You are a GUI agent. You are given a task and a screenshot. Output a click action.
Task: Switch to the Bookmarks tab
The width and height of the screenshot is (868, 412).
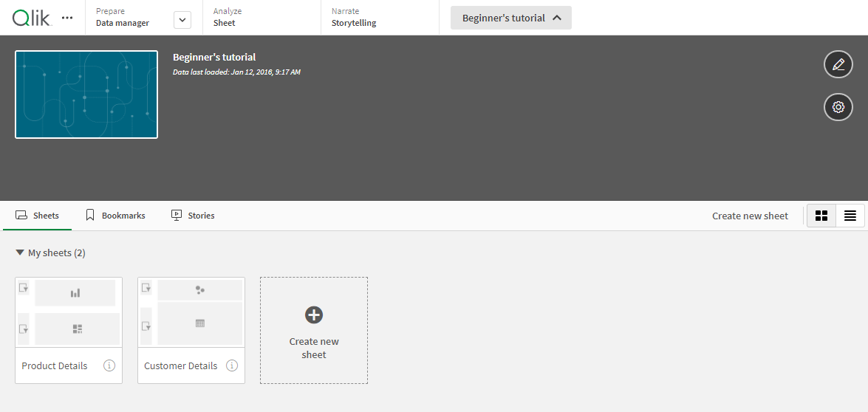coord(115,216)
